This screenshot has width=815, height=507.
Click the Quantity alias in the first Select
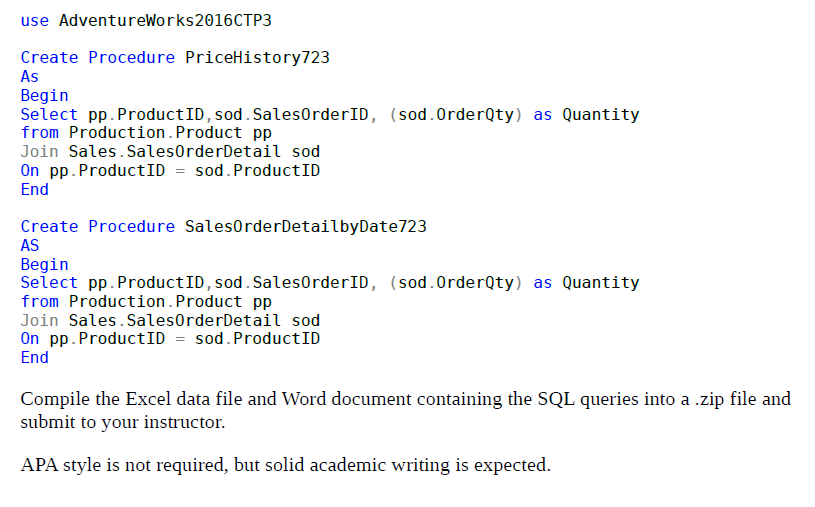pyautogui.click(x=600, y=114)
